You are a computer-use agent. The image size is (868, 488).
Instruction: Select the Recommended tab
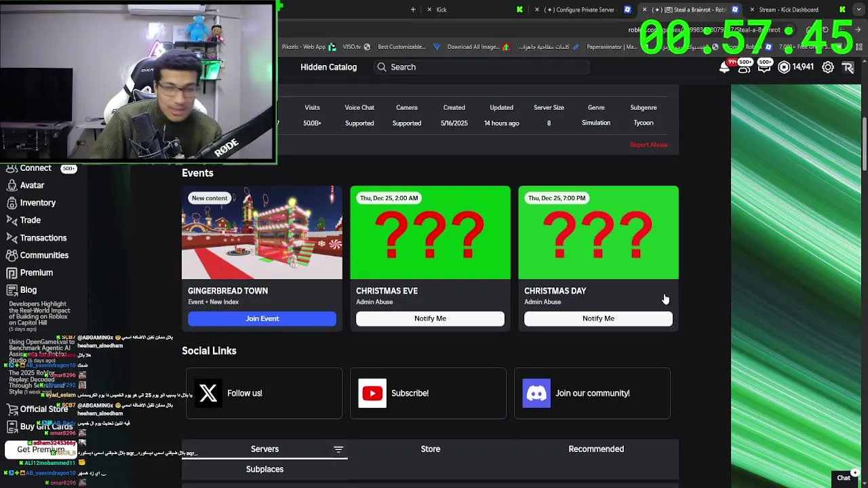click(596, 449)
